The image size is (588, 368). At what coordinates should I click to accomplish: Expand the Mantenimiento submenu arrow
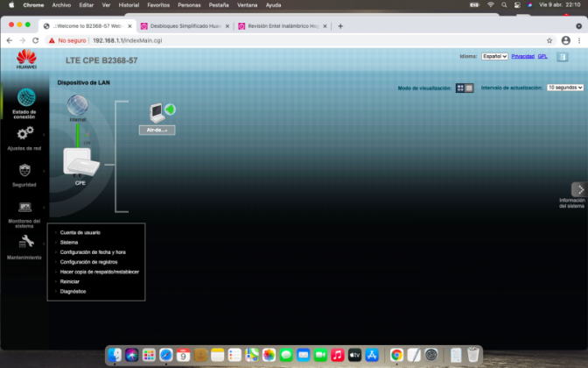tap(44, 244)
